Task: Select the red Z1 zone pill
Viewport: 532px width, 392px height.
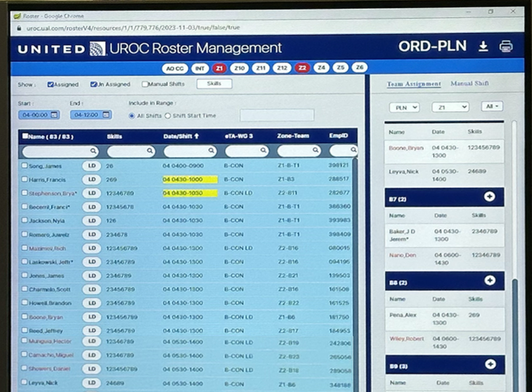Action: click(x=219, y=68)
